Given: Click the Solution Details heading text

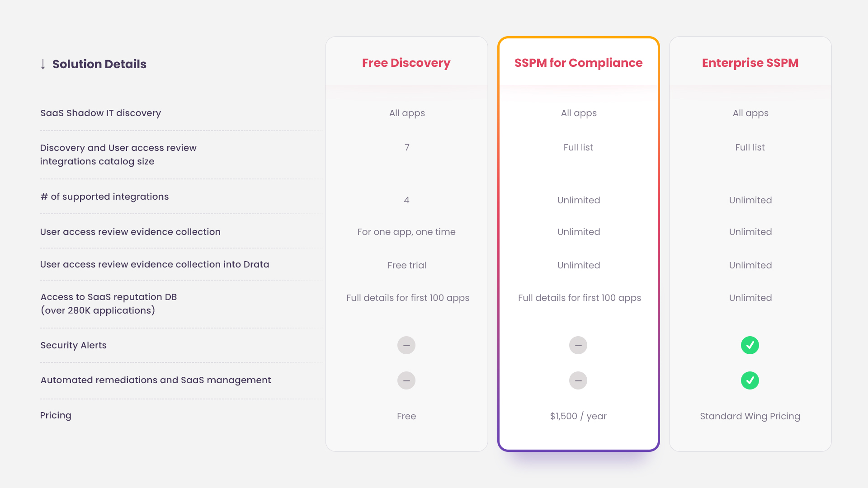Looking at the screenshot, I should [x=99, y=64].
